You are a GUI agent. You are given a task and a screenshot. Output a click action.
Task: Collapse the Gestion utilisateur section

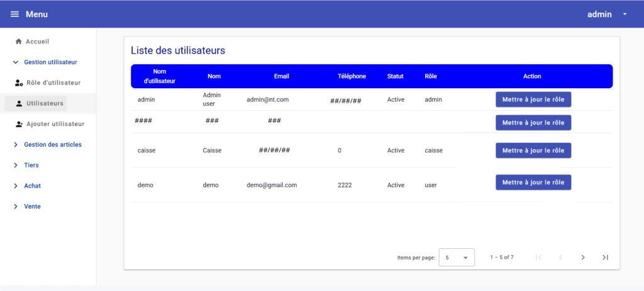(x=16, y=62)
